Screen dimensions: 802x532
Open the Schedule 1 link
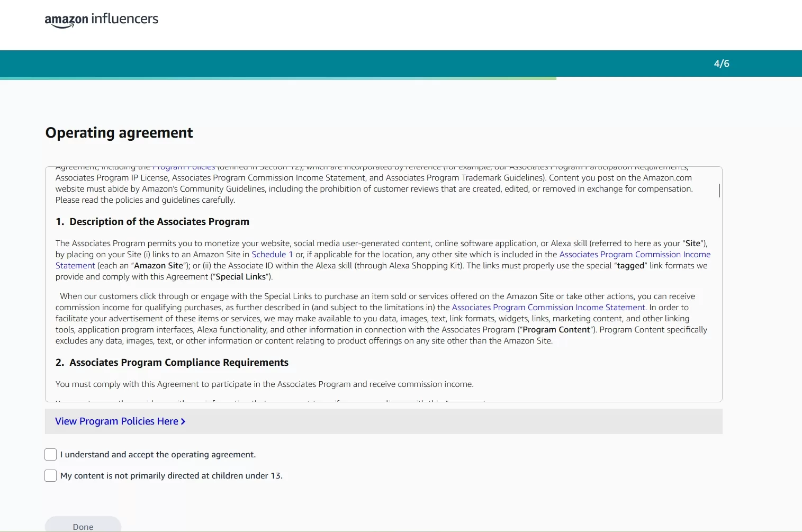point(272,255)
